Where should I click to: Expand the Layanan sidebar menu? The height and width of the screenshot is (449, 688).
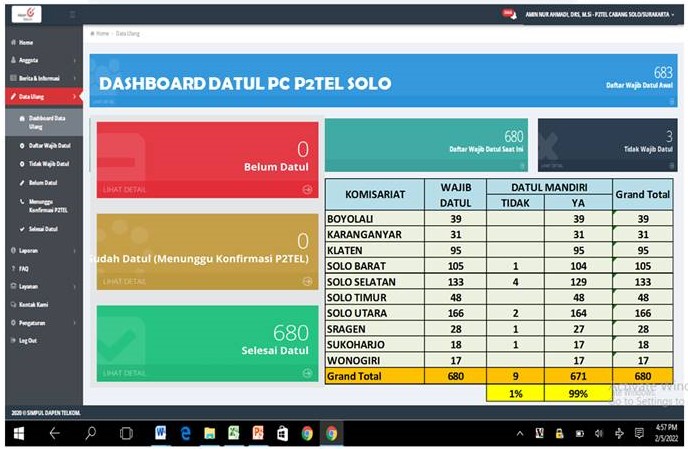tap(44, 286)
